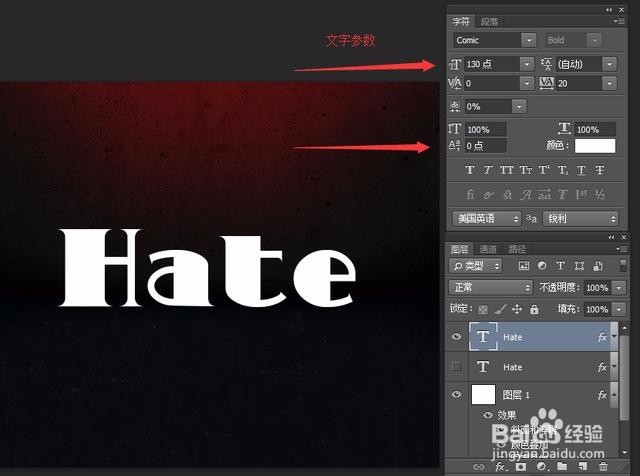Enable All Caps text style
The image size is (640, 476).
click(x=507, y=170)
